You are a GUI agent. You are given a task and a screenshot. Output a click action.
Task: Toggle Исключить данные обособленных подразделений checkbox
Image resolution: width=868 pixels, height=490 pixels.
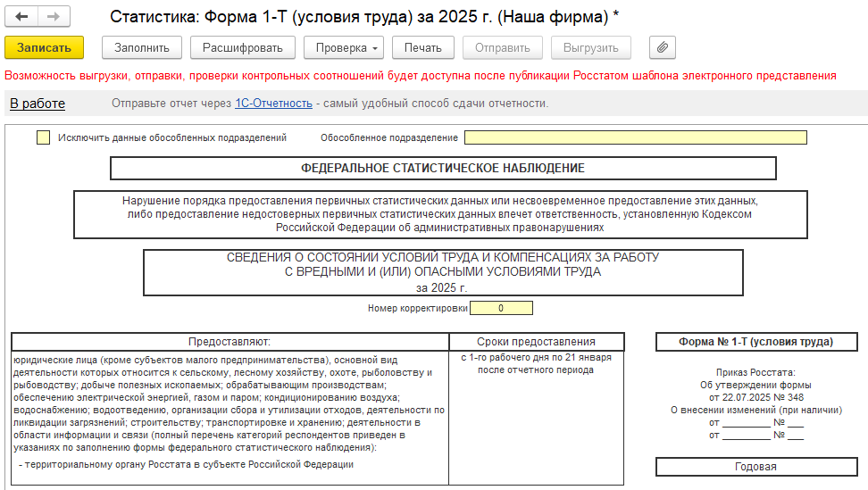tap(43, 137)
